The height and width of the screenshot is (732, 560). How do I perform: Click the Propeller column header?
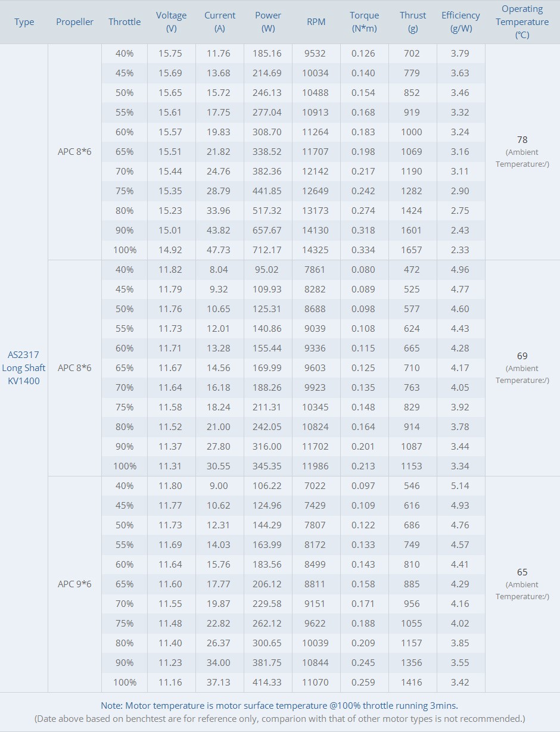pos(74,22)
